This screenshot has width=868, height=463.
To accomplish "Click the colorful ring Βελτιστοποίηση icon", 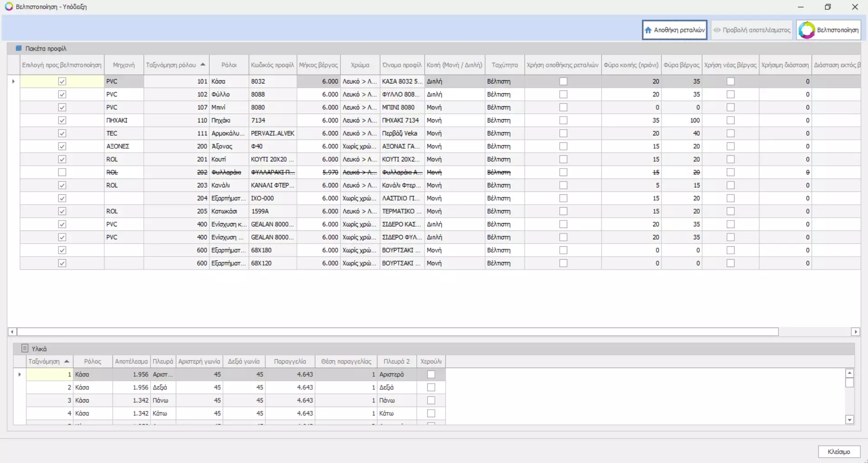I will (x=807, y=30).
